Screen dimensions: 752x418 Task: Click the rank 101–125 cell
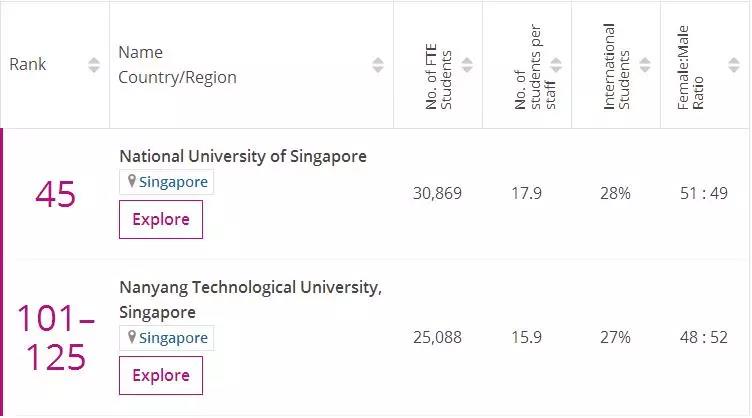(x=56, y=338)
